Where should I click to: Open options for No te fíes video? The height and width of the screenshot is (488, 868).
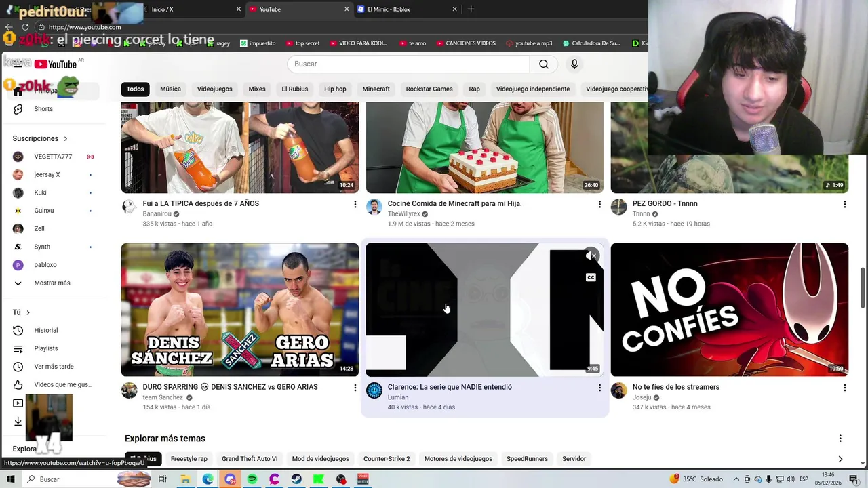(x=844, y=388)
